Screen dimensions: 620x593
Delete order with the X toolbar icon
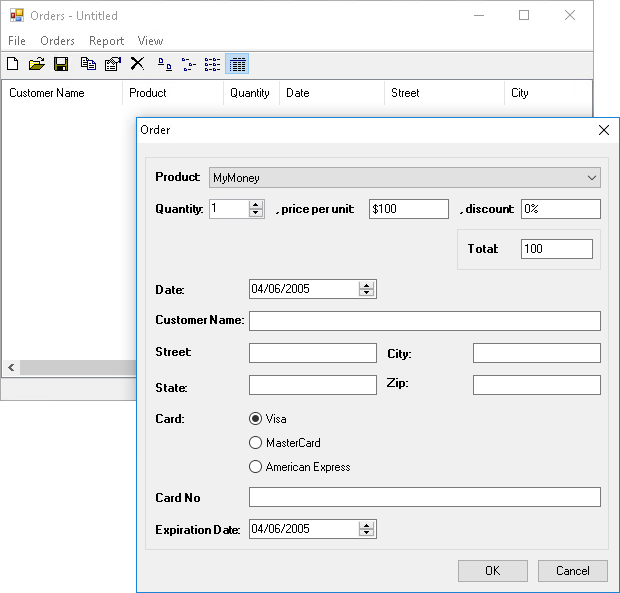[x=138, y=64]
